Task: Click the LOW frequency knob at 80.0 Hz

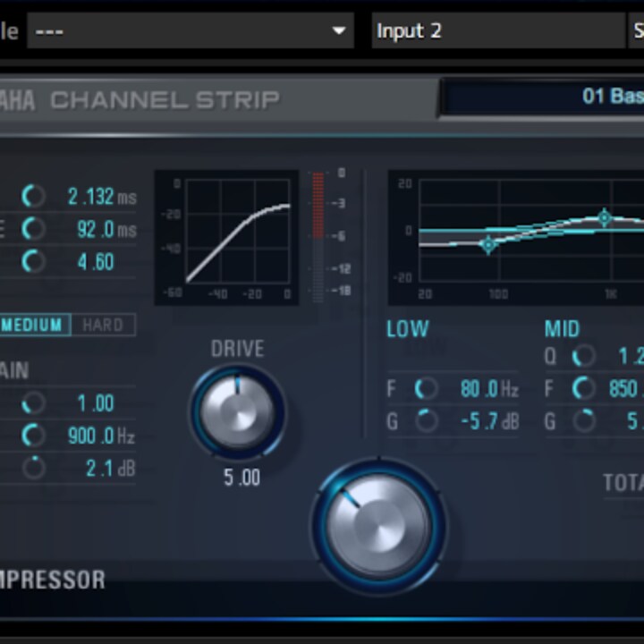Action: (x=426, y=389)
